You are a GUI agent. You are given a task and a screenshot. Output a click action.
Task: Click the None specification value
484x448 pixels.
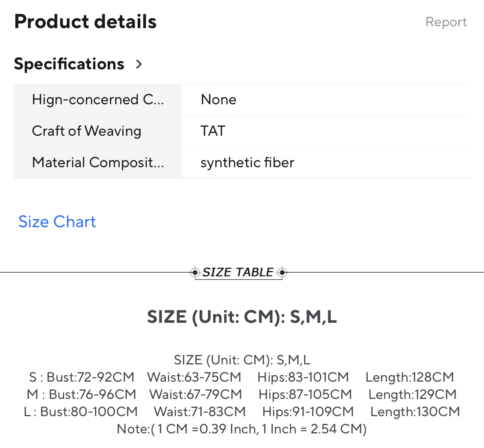coord(218,100)
